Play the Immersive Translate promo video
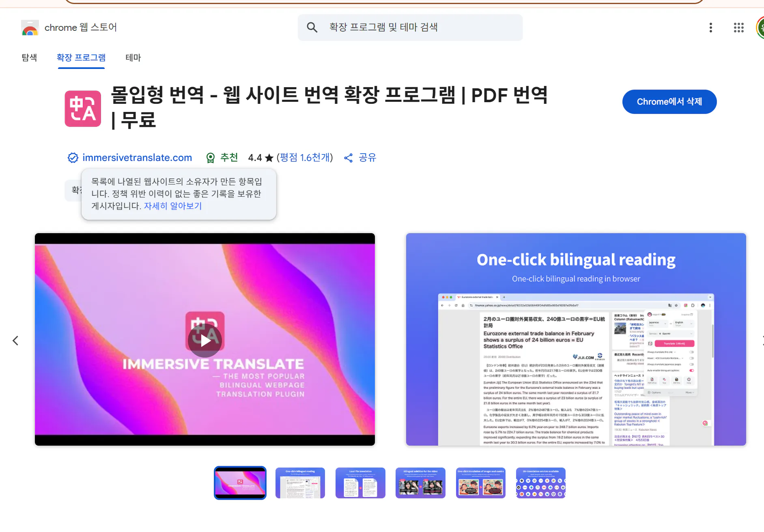This screenshot has width=764, height=532. tap(205, 340)
